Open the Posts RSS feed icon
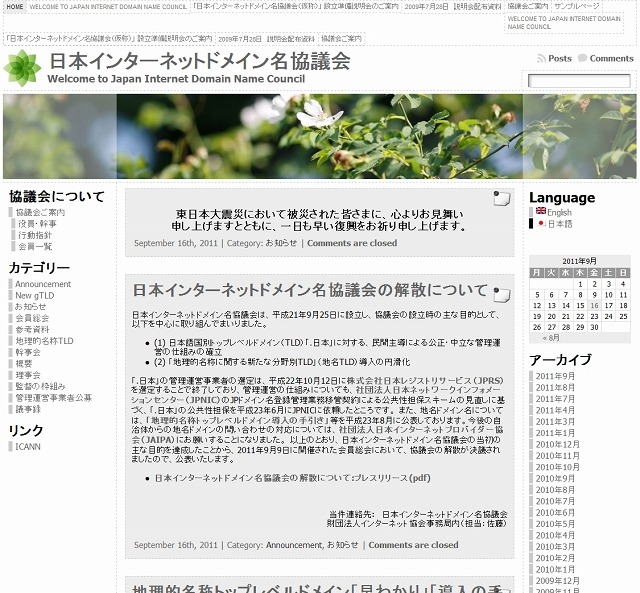Image resolution: width=640 pixels, height=593 pixels. [541, 59]
